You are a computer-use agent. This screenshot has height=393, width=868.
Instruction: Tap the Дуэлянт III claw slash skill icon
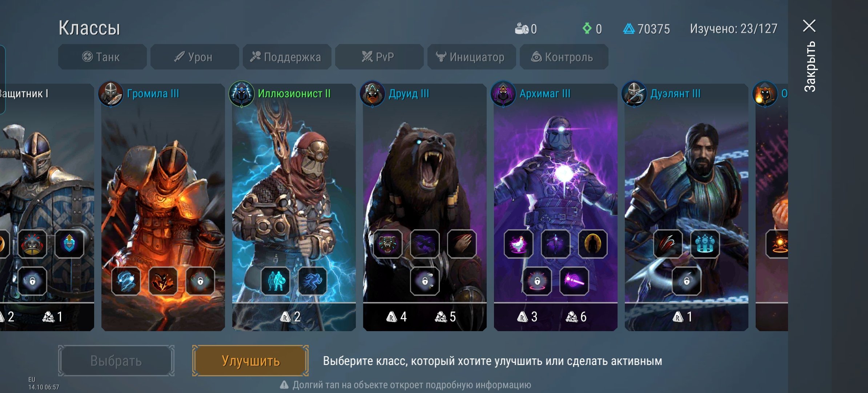[668, 244]
